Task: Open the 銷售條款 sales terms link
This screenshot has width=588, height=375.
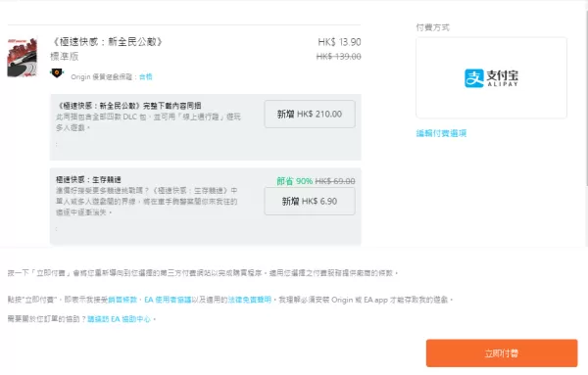Action: (x=122, y=300)
